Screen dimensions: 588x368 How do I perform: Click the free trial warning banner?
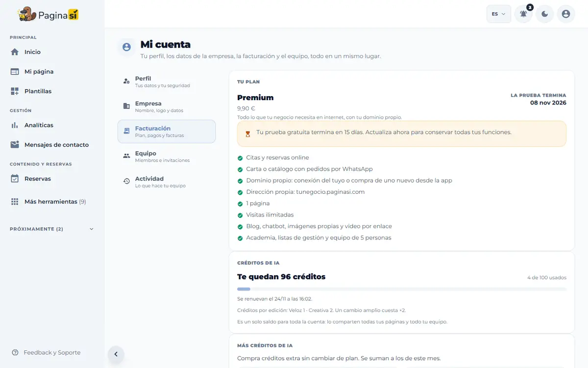tap(402, 133)
